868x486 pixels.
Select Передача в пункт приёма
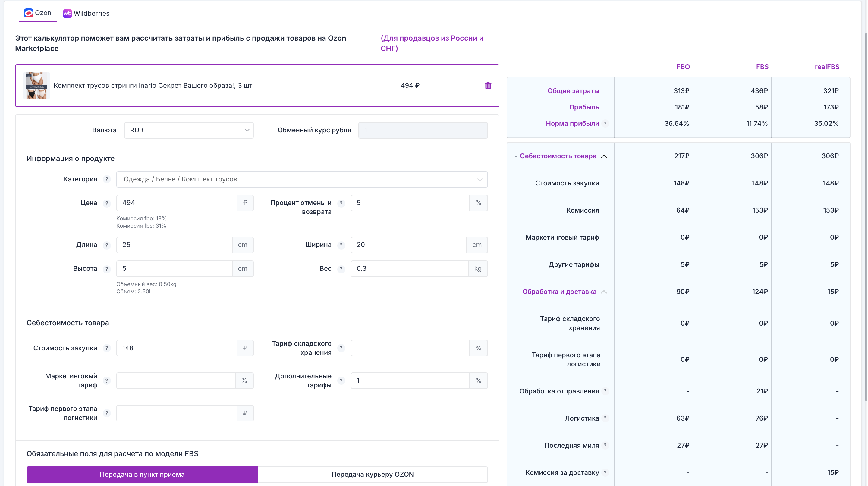142,475
